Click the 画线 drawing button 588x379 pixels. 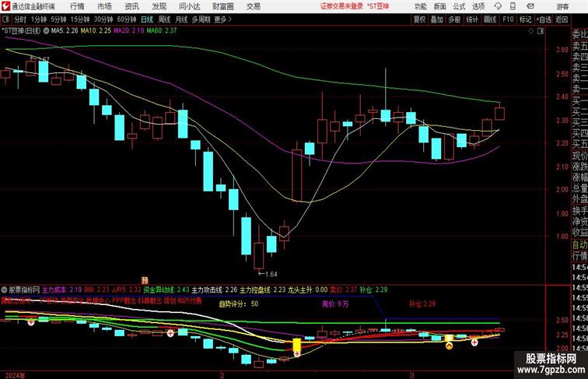click(x=490, y=19)
